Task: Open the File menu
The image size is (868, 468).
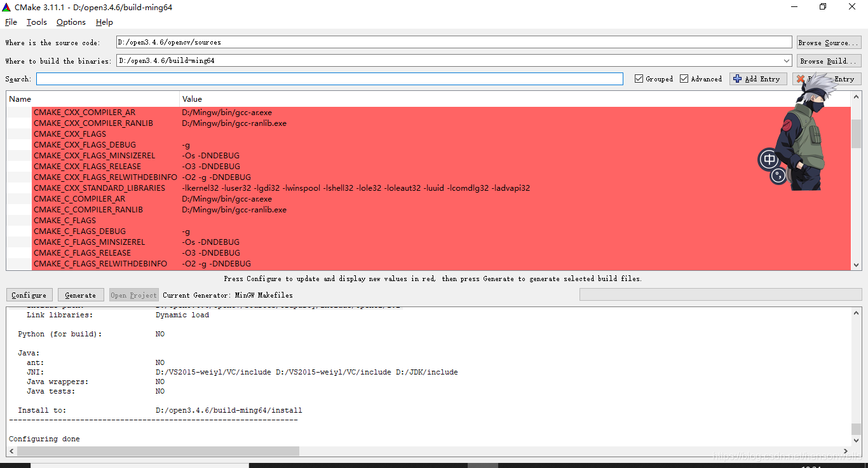Action: (11, 22)
